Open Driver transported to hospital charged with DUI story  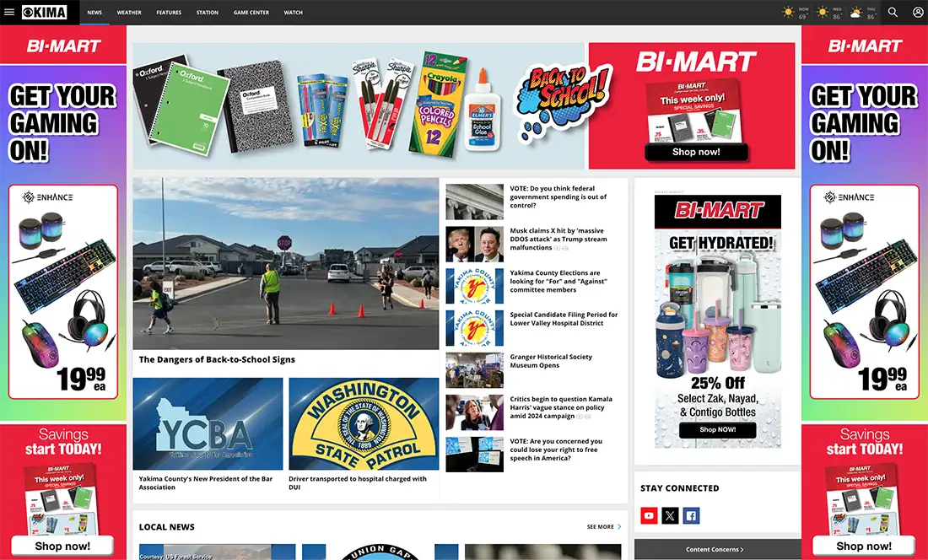(358, 483)
